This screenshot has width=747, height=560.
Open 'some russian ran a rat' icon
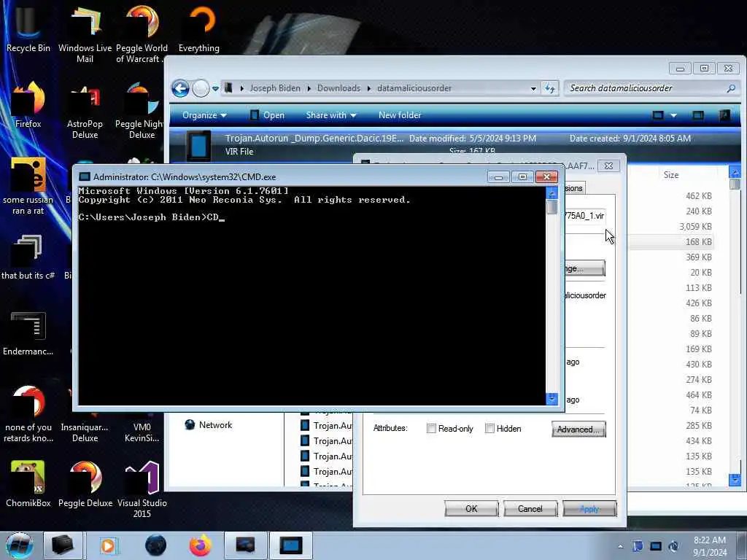click(28, 186)
